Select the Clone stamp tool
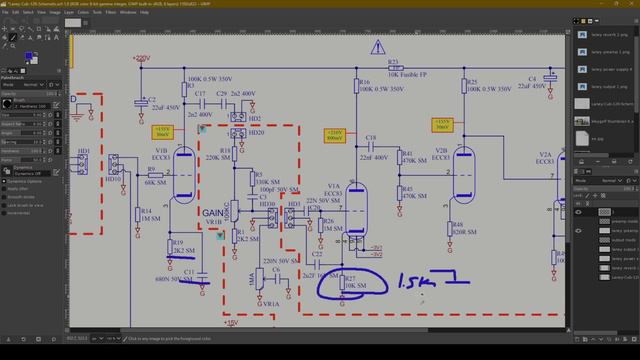Viewport: 640px width, 360px height. tap(30, 38)
